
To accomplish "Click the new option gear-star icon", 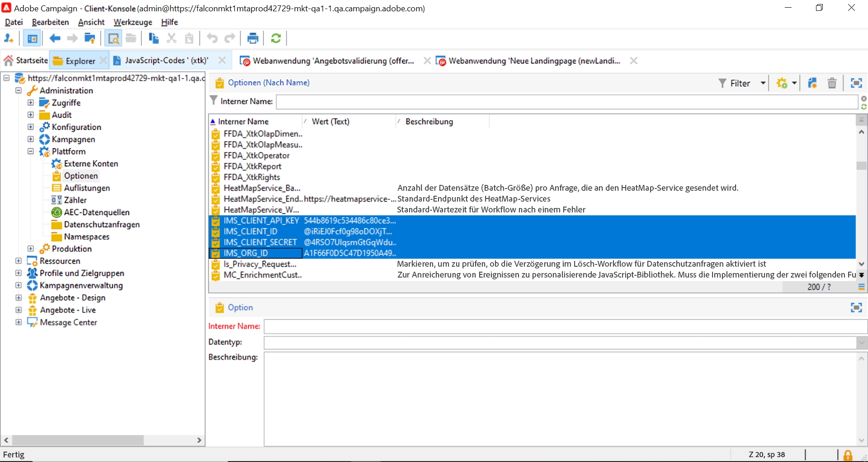I will pyautogui.click(x=782, y=83).
